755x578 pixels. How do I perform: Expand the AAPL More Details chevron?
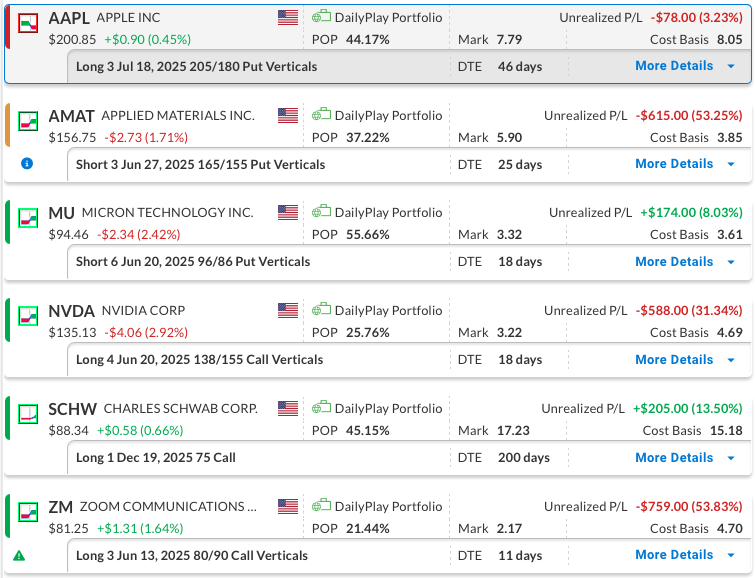coord(731,66)
